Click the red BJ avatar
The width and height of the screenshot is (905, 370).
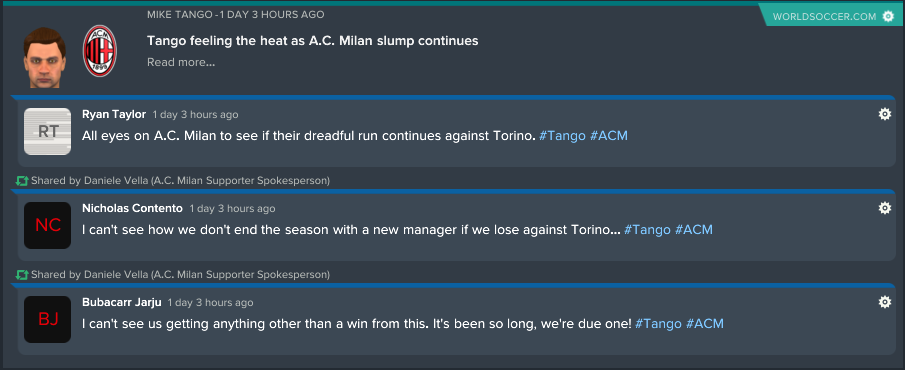pyautogui.click(x=47, y=319)
